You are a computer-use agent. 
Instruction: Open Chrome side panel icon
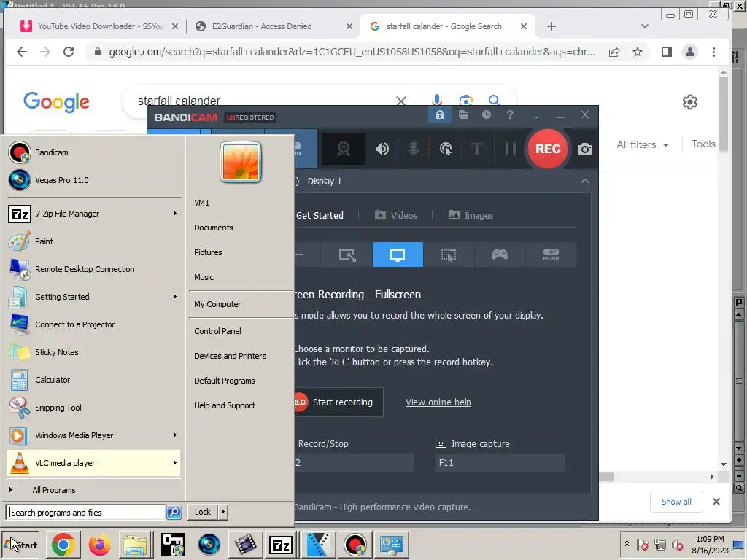(x=667, y=52)
